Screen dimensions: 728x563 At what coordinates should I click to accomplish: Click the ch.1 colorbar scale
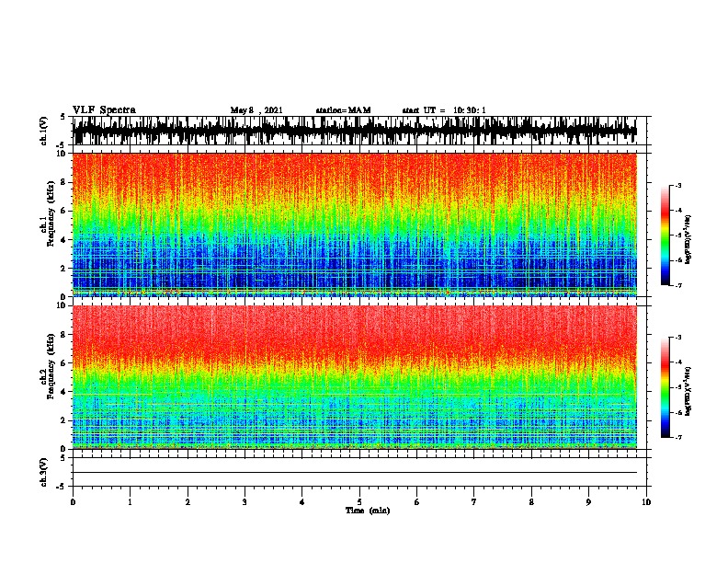(x=665, y=236)
